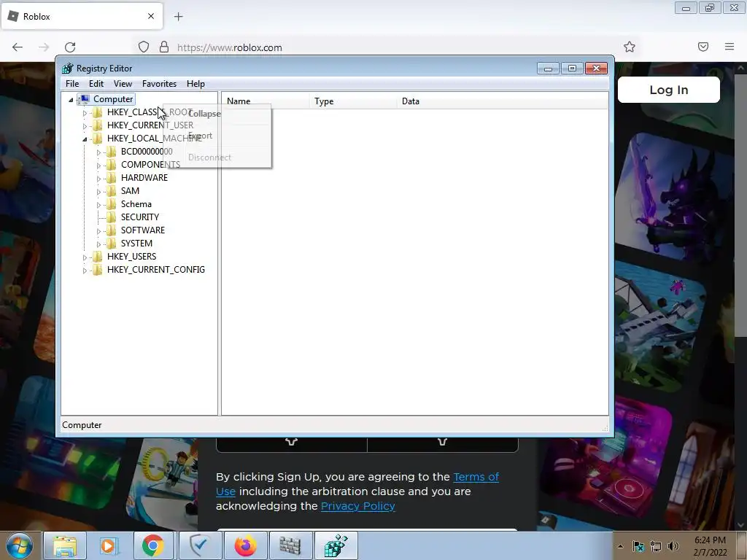Reload the Roblox page in Firefox
The image size is (747, 560).
point(70,47)
